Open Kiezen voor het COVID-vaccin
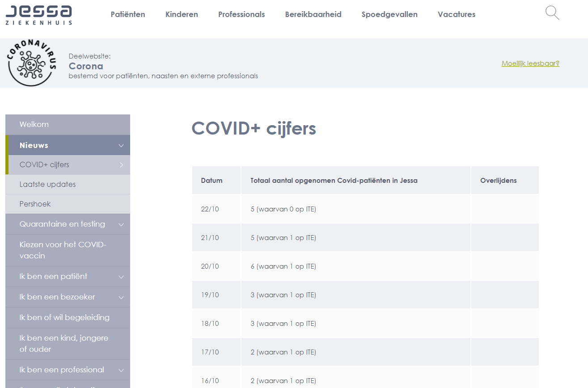Screen dimensions: 588x388 [x=63, y=250]
